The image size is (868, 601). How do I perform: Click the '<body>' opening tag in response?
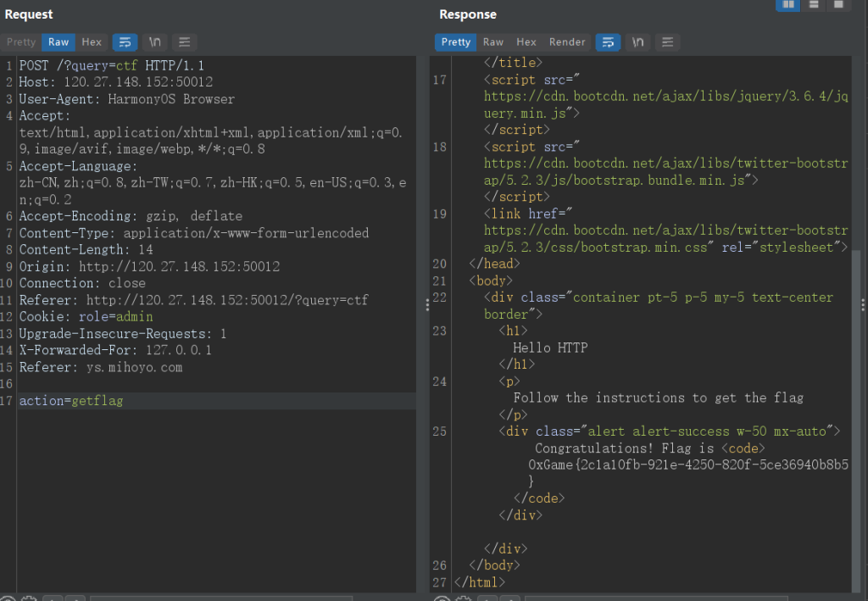point(491,281)
